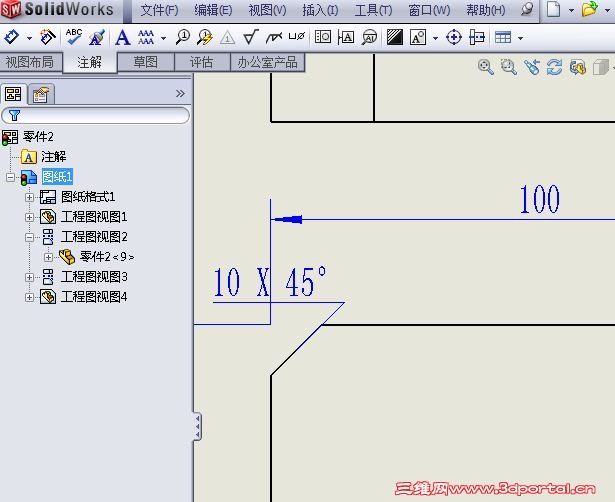Viewport: 615px width, 502px height.
Task: Collapse the 图纸1 node
Action: click(x=11, y=177)
